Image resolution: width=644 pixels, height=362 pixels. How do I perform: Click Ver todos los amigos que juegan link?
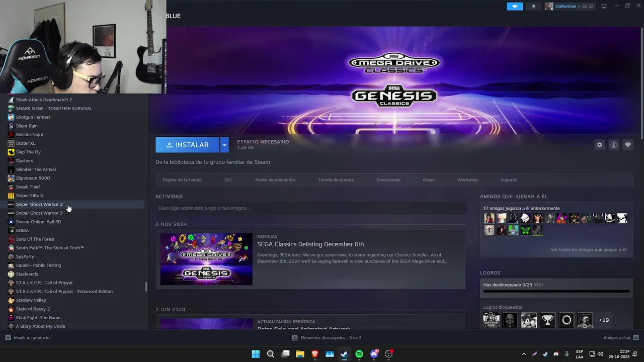click(588, 250)
